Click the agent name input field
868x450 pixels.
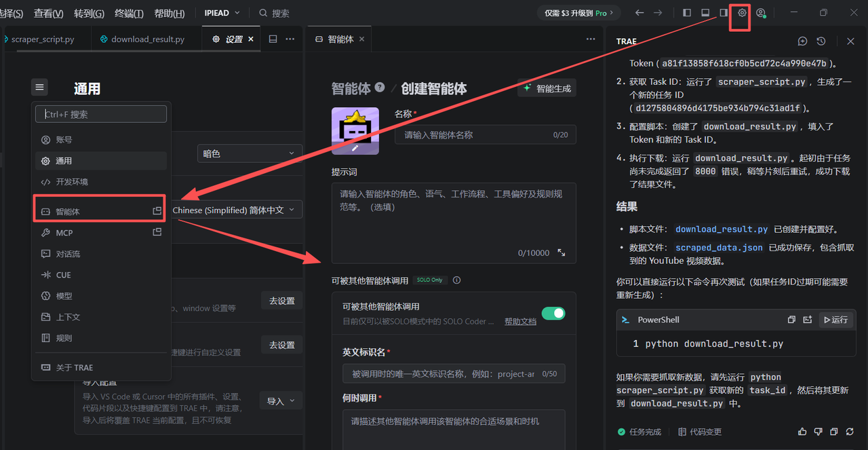(475, 135)
